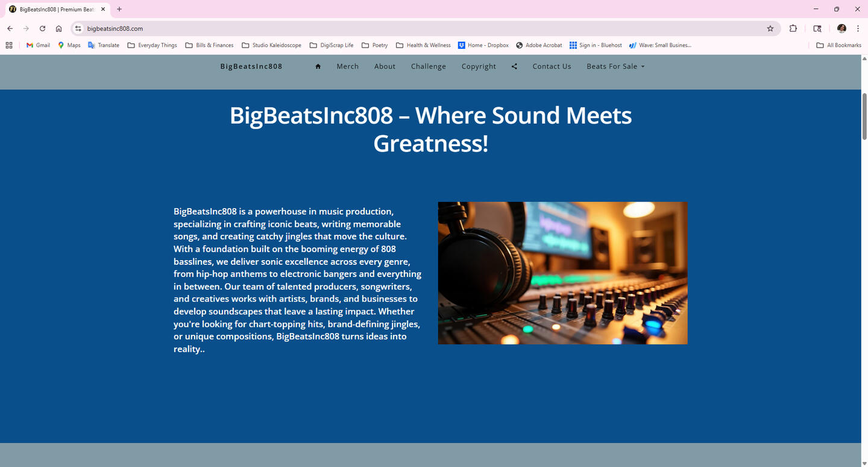Reload the page using the refresh icon

[x=42, y=28]
